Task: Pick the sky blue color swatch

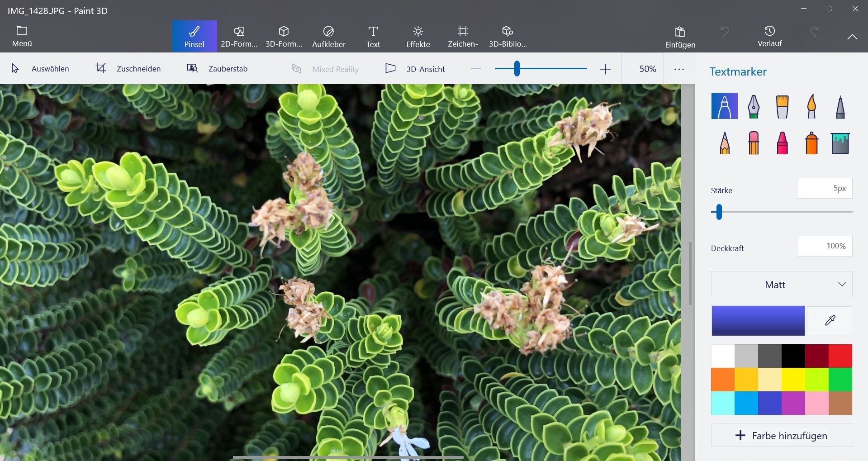Action: pyautogui.click(x=746, y=403)
